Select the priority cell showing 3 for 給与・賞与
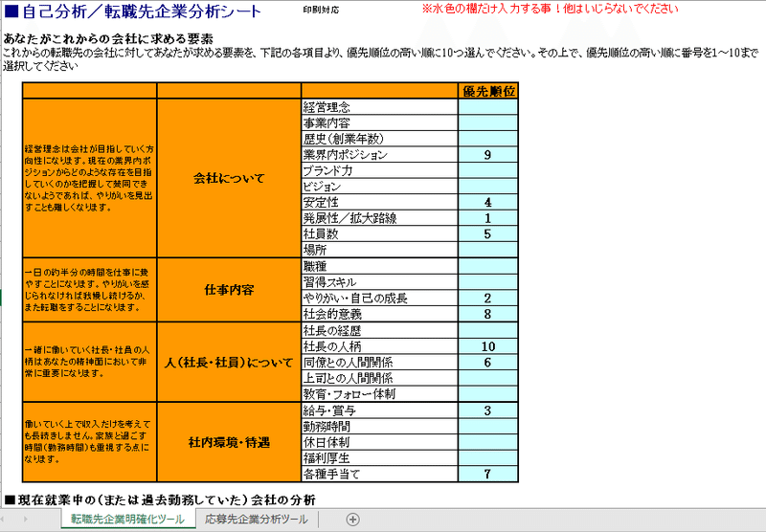Viewport: 766px width, 532px height. point(488,410)
